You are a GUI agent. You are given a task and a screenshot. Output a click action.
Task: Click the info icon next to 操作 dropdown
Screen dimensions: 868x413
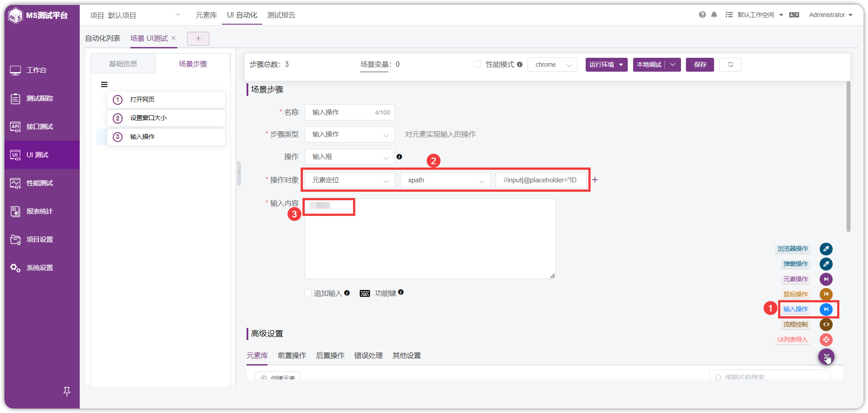[399, 157]
